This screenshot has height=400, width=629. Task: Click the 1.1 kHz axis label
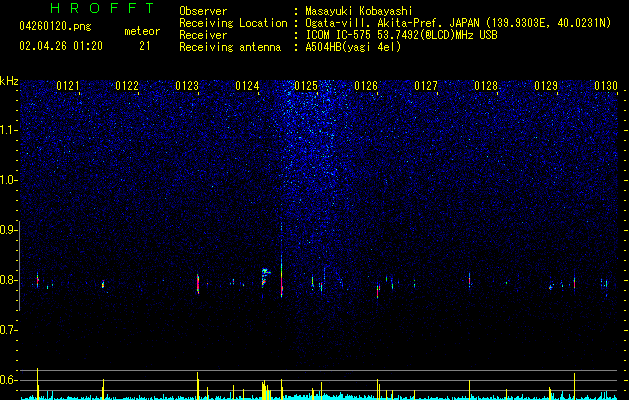8,130
